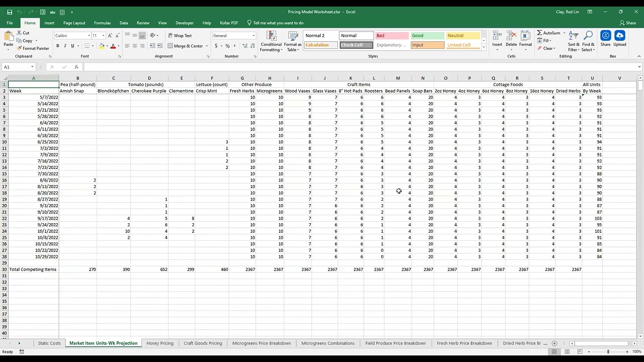Open the Kofax PDF tab
644x362 pixels.
pyautogui.click(x=229, y=23)
